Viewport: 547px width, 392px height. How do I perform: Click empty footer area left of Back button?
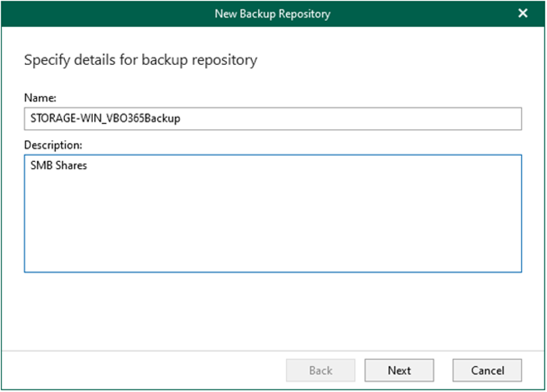coord(140,370)
